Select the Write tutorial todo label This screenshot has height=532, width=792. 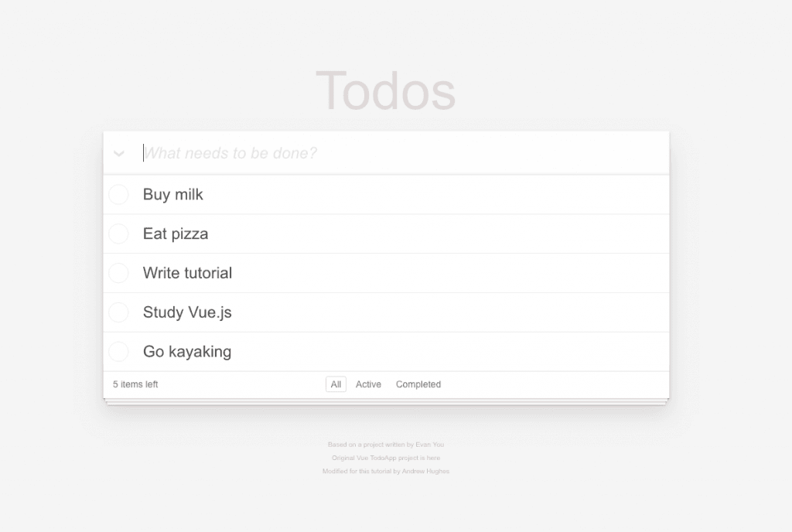[x=187, y=273]
